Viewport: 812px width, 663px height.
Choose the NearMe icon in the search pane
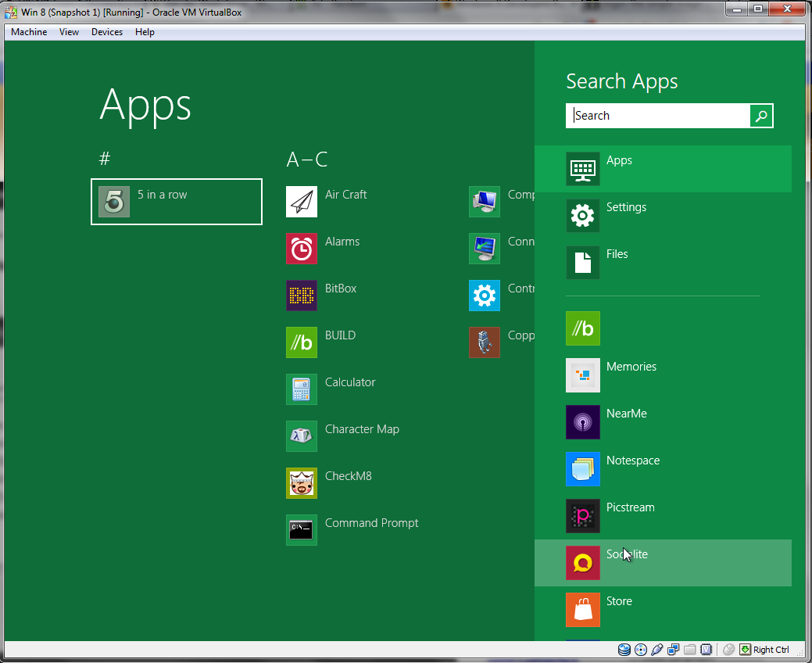point(582,422)
